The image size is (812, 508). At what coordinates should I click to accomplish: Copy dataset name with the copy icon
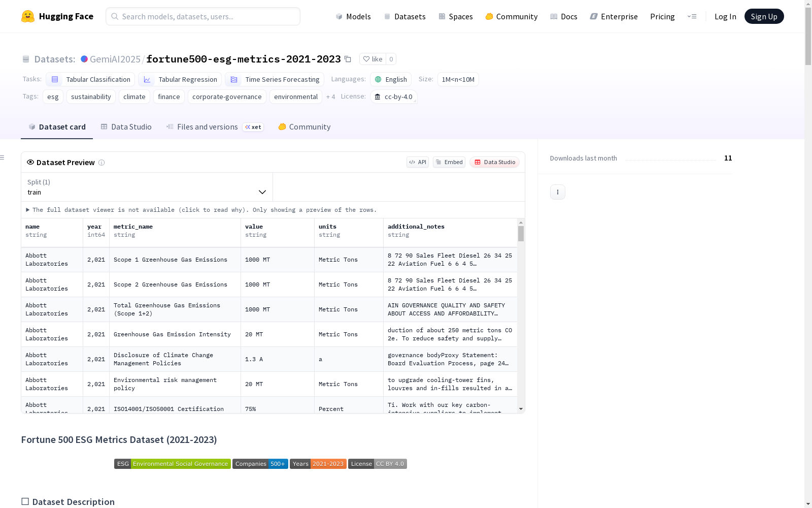click(x=348, y=59)
